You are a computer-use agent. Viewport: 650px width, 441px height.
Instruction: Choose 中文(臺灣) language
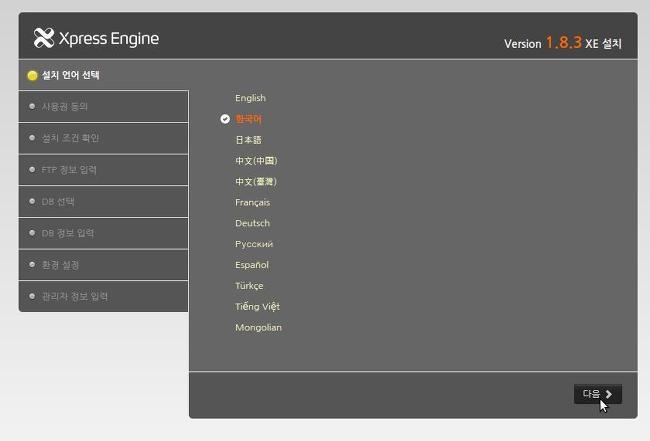(x=256, y=182)
